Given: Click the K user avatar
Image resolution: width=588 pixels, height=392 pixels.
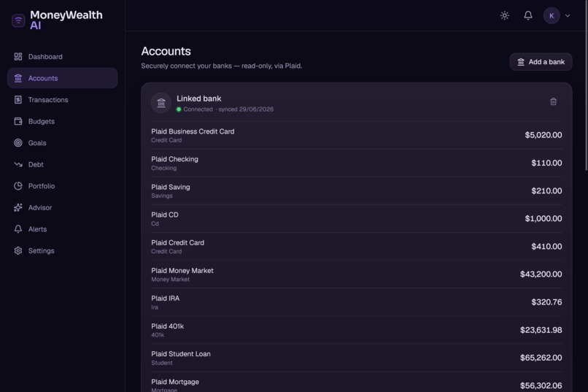Looking at the screenshot, I should [x=552, y=16].
